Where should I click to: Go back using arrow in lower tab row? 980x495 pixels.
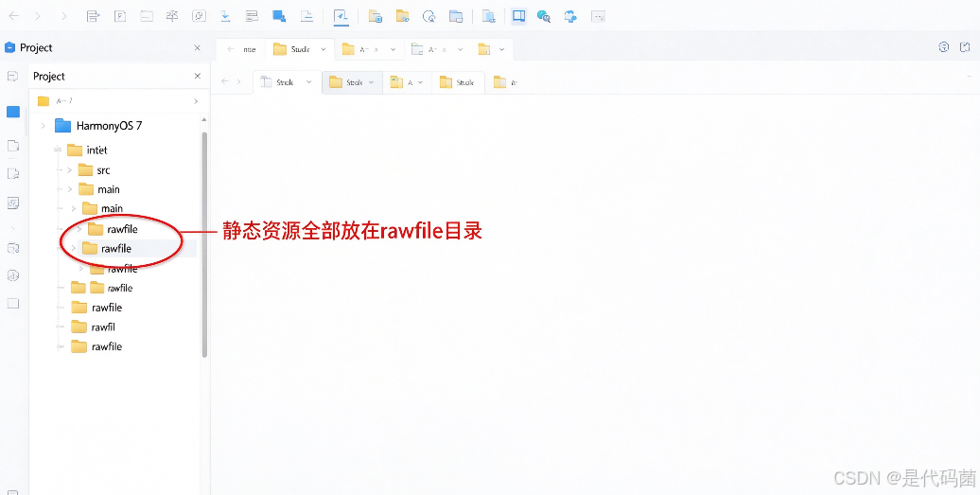click(x=225, y=81)
